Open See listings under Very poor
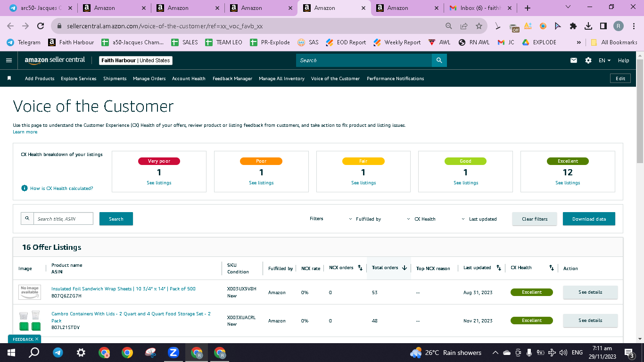644x362 pixels. tap(159, 182)
